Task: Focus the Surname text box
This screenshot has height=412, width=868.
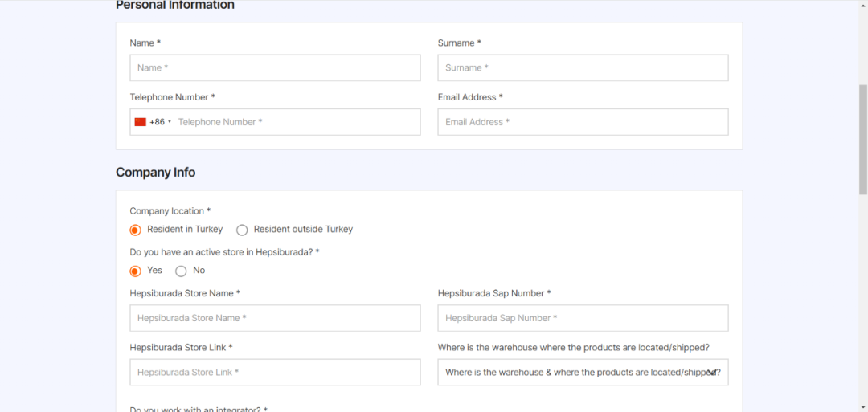Action: point(583,68)
